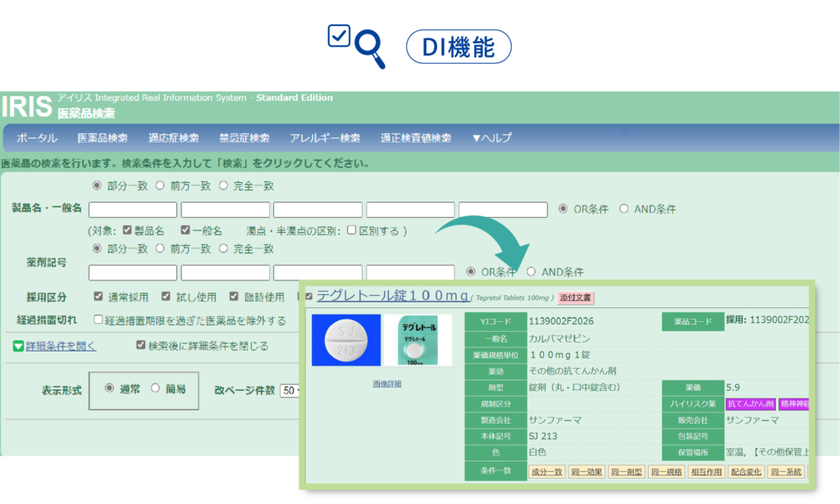This screenshot has width=840, height=504.
Task: Toggle 検索後に詳細条件を閉じる checkbox
Action: [x=141, y=345]
